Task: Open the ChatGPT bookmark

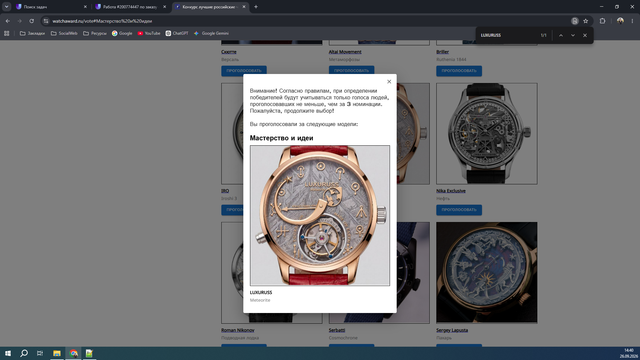Action: pyautogui.click(x=177, y=33)
